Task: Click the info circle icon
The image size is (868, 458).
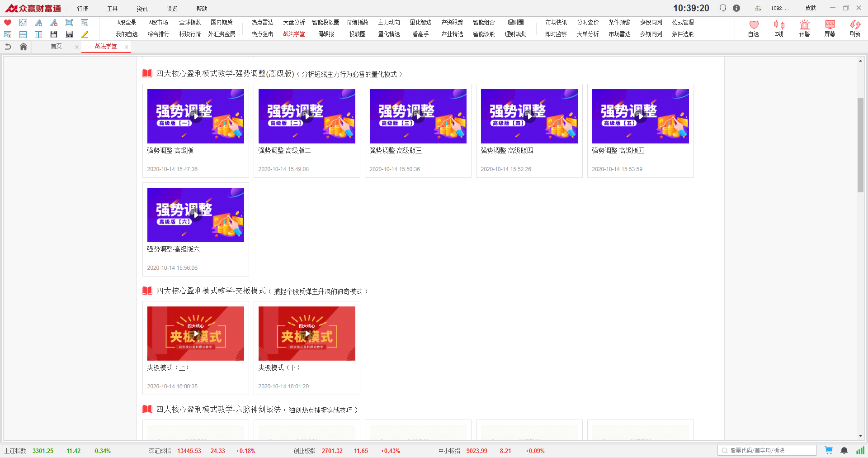Action: (736, 8)
